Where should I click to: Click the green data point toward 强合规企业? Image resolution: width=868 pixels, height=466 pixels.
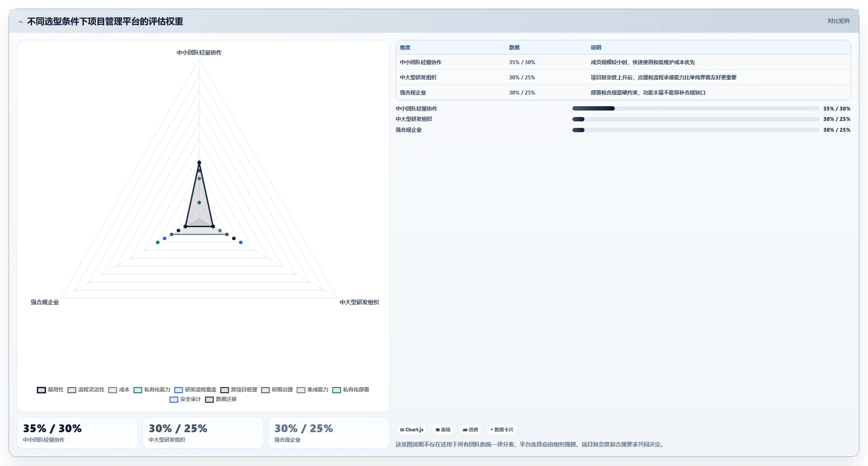click(158, 242)
